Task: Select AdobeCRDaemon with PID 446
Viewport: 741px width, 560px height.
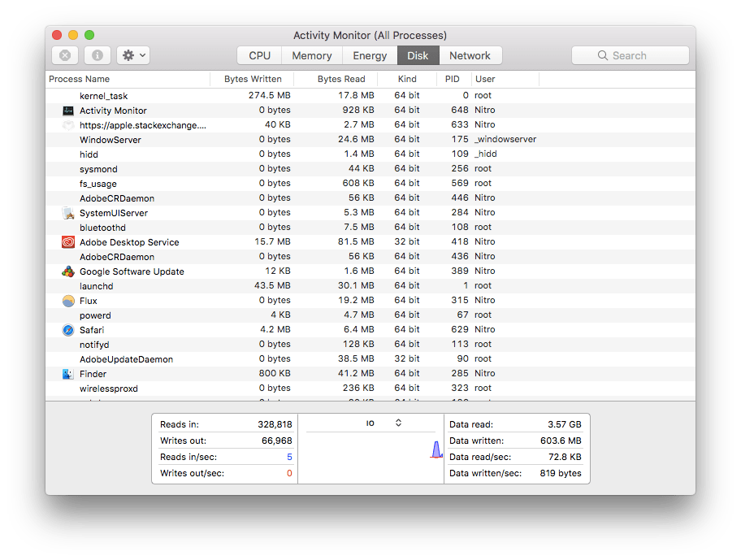Action: (117, 198)
